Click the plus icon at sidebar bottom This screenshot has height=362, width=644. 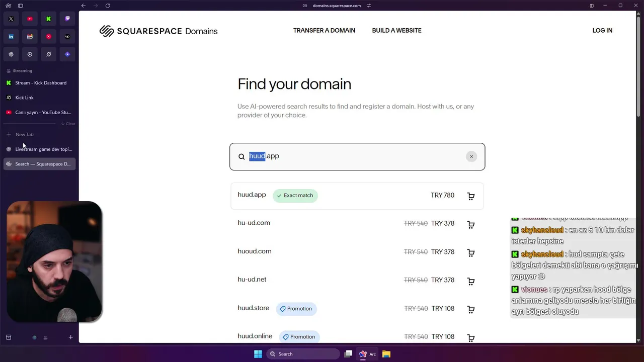(71, 337)
